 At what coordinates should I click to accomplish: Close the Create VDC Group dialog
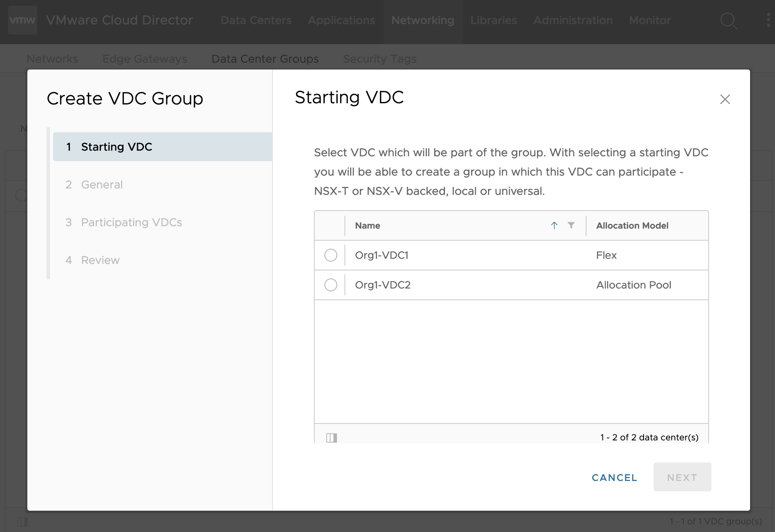point(725,99)
